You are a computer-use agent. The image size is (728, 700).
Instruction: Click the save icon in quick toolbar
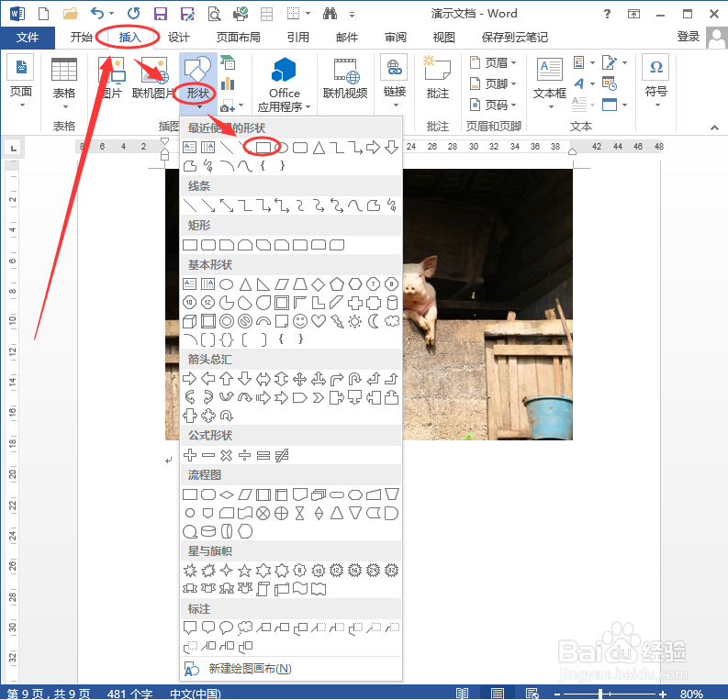[160, 14]
